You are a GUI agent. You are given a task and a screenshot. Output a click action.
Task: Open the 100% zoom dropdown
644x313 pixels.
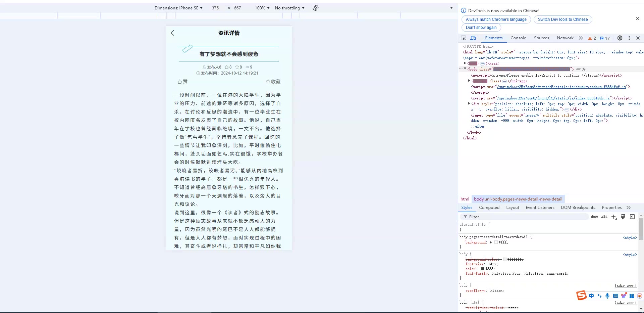click(x=262, y=8)
